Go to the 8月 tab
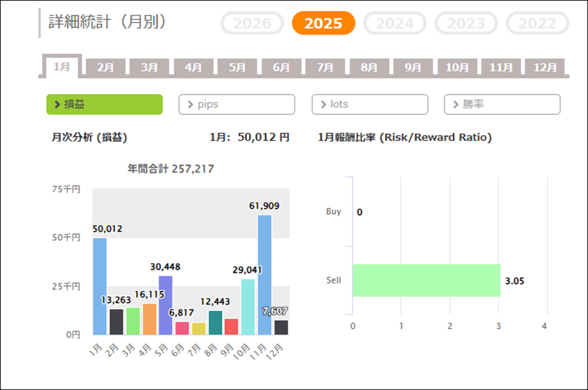Image resolution: width=588 pixels, height=390 pixels. click(x=369, y=67)
